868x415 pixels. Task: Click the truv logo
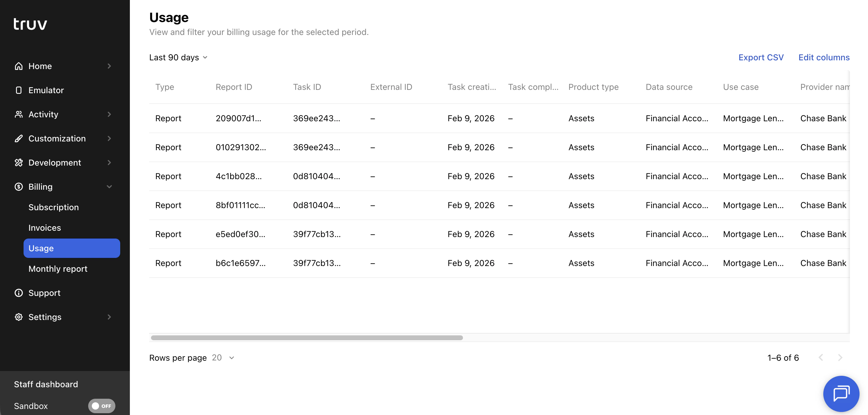point(30,24)
